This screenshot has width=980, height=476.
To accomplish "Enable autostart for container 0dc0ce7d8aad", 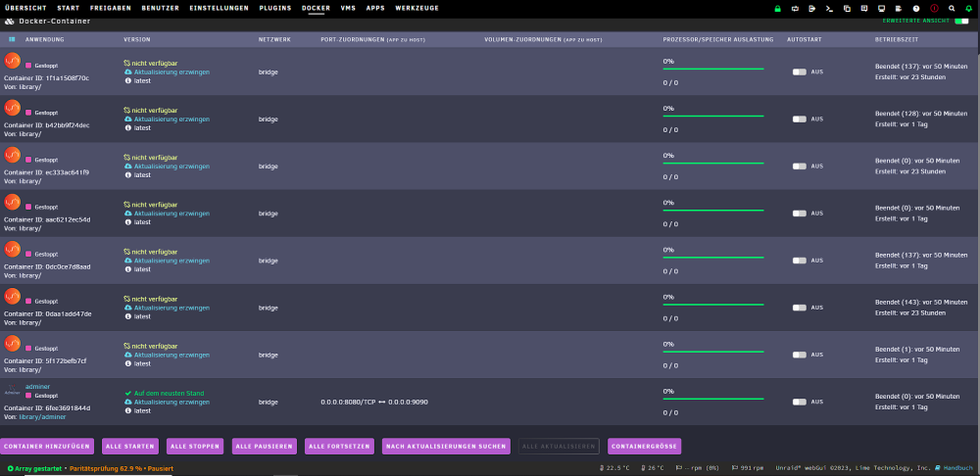I will 800,261.
